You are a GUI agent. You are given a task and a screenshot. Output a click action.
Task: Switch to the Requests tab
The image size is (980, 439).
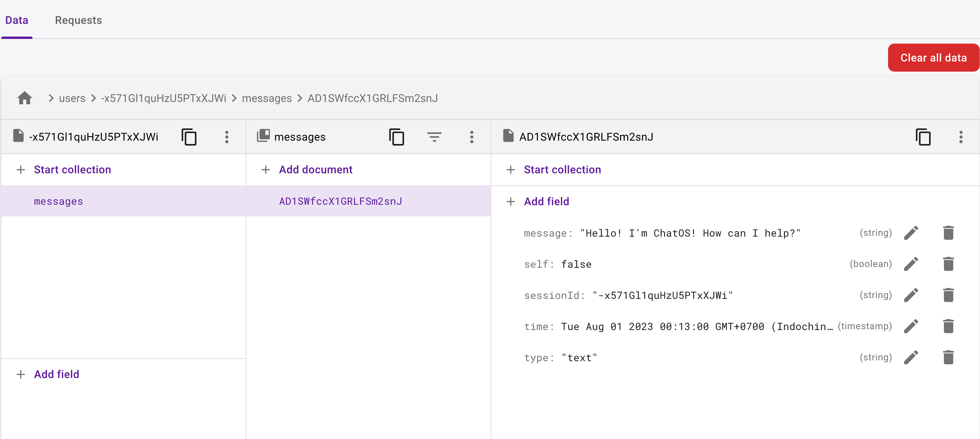point(78,20)
